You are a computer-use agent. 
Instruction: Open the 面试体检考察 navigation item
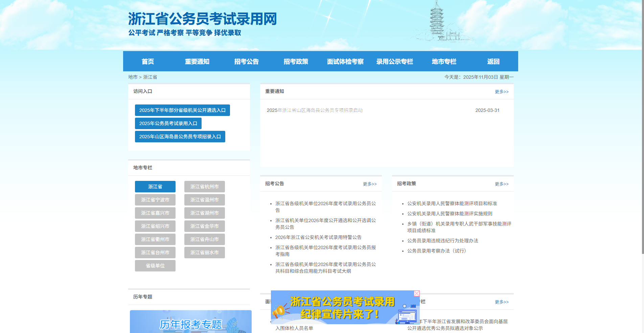point(345,61)
